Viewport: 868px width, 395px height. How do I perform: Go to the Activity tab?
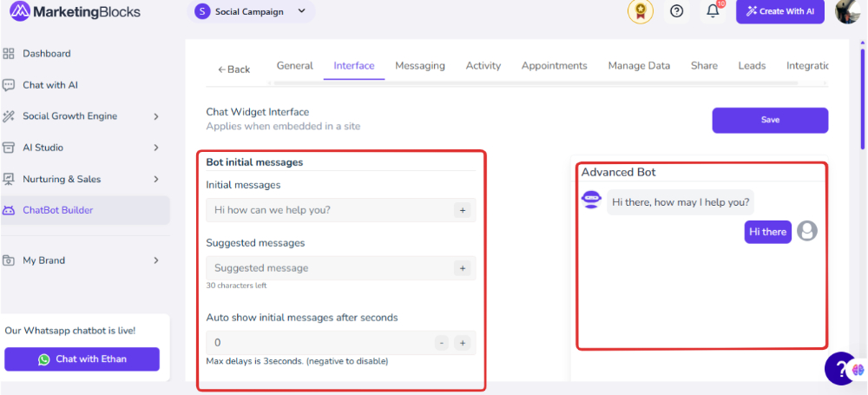point(483,65)
